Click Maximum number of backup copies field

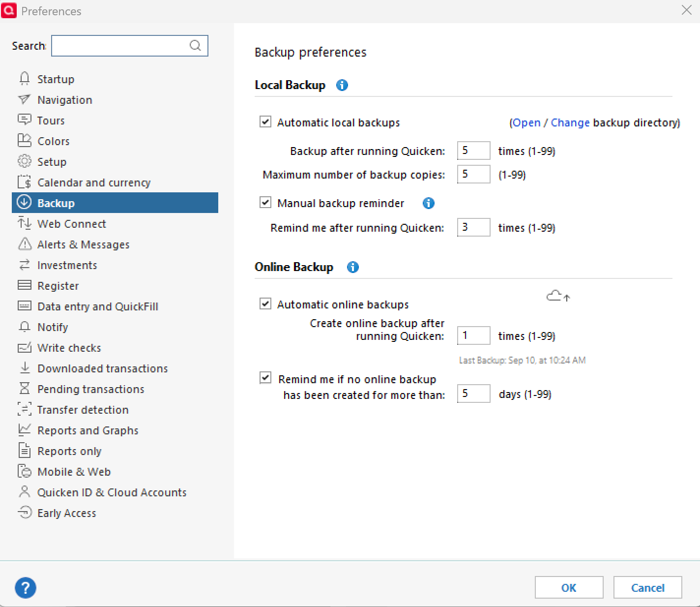(x=473, y=174)
